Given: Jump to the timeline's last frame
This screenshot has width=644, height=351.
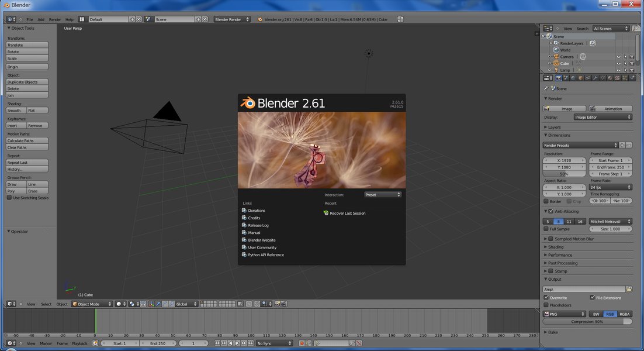Looking at the screenshot, I should click(251, 343).
